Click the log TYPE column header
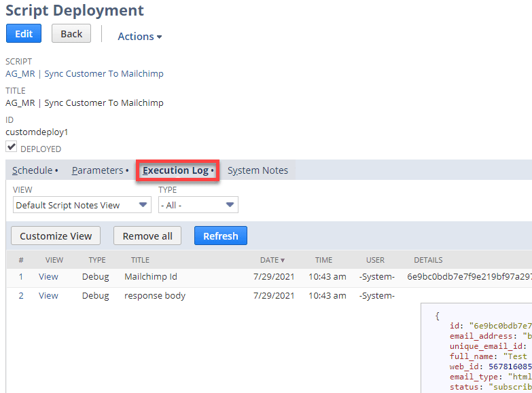 (97, 260)
